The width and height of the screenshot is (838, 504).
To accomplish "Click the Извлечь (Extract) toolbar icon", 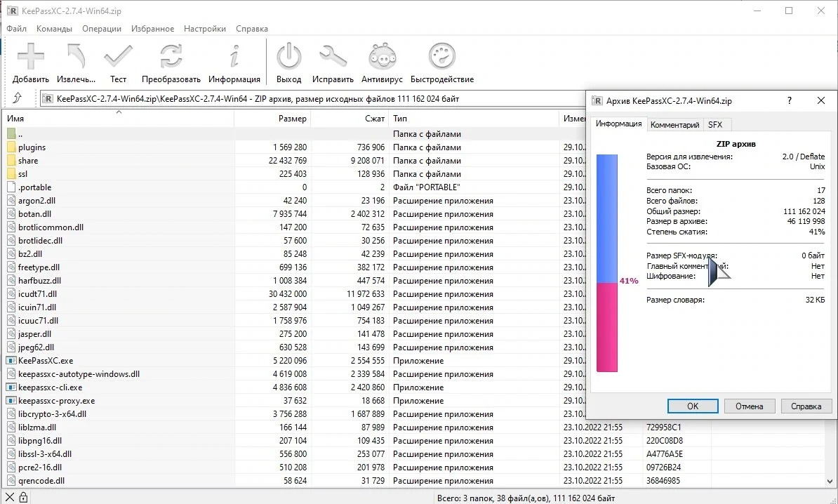I will tap(76, 56).
